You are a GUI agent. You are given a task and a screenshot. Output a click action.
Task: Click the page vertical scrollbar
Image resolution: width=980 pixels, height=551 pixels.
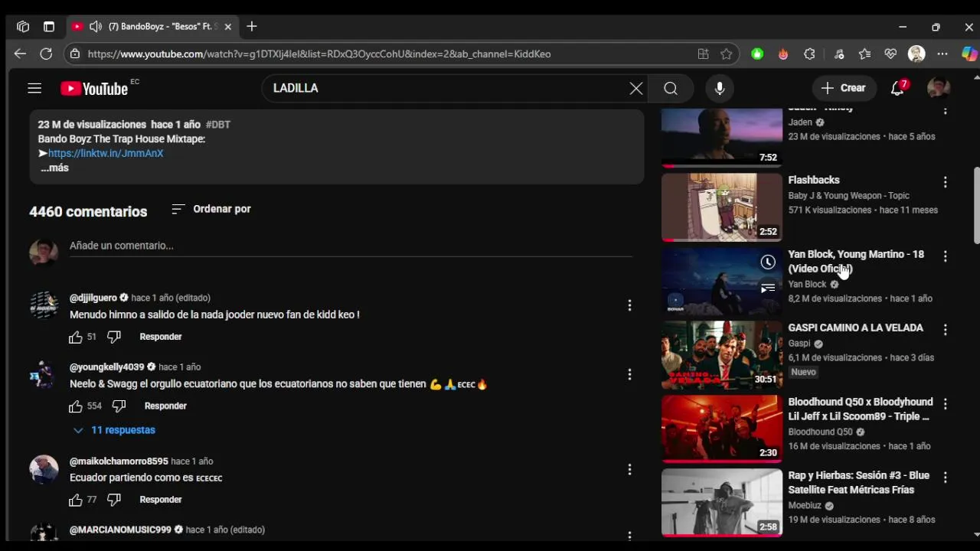click(976, 205)
